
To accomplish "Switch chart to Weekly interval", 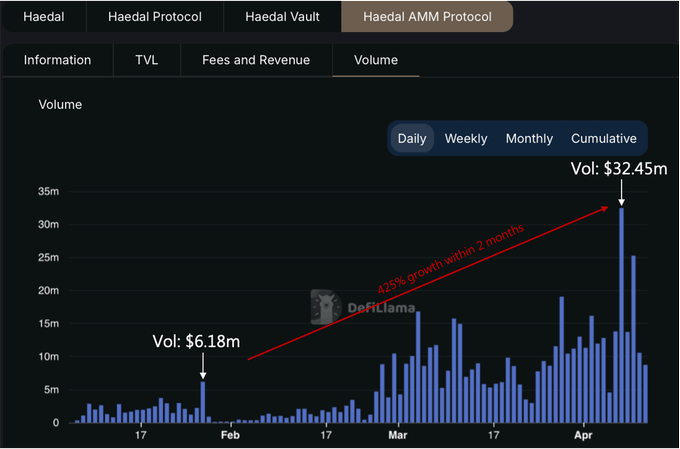I will (x=466, y=139).
